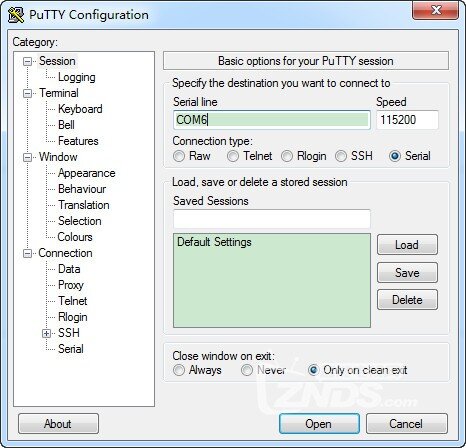Select the SSH radio button
The image size is (466, 448).
point(341,156)
